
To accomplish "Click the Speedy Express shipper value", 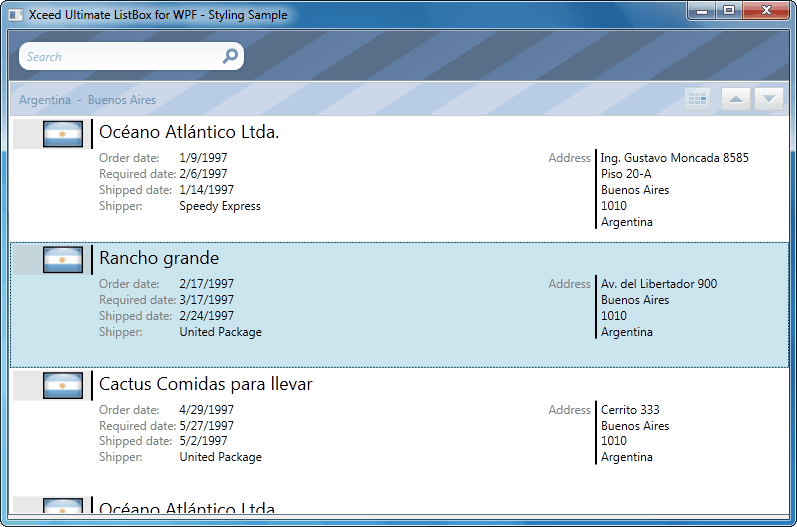I will pos(220,206).
